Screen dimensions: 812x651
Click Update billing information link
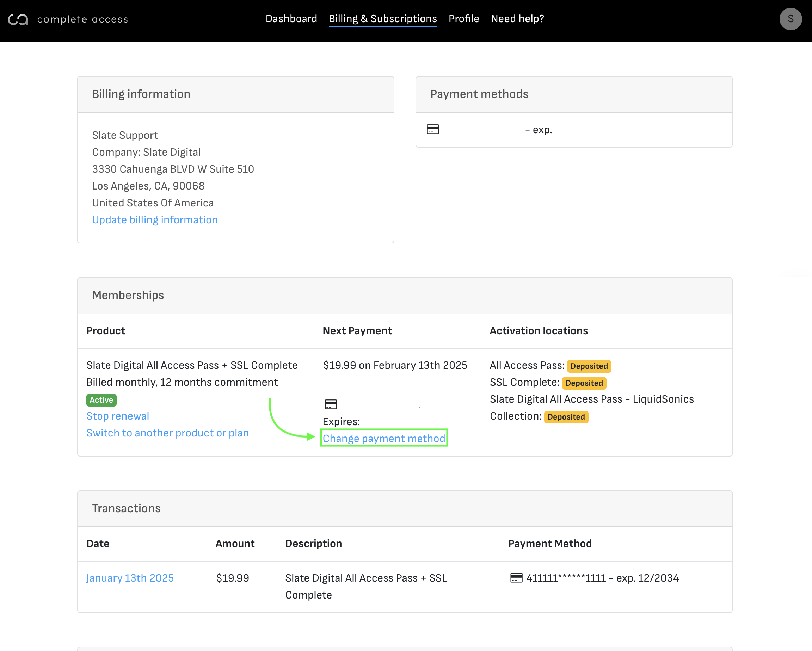[155, 220]
